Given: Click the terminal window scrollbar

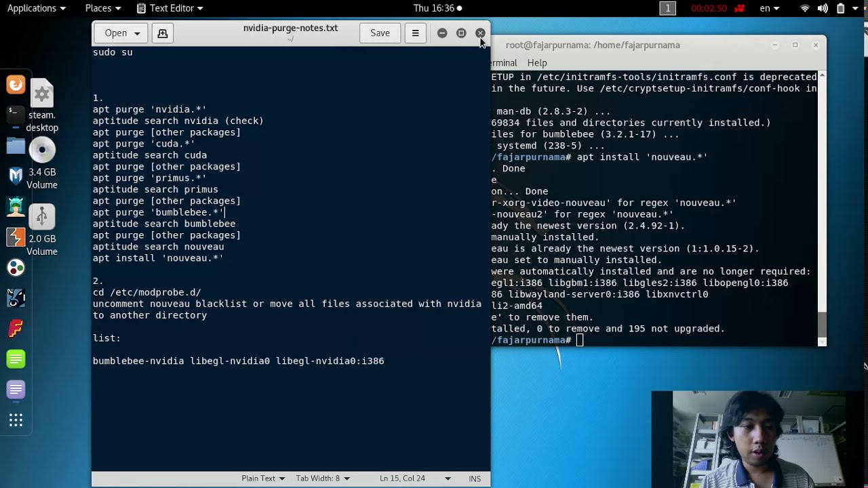Looking at the screenshot, I should pyautogui.click(x=823, y=208).
